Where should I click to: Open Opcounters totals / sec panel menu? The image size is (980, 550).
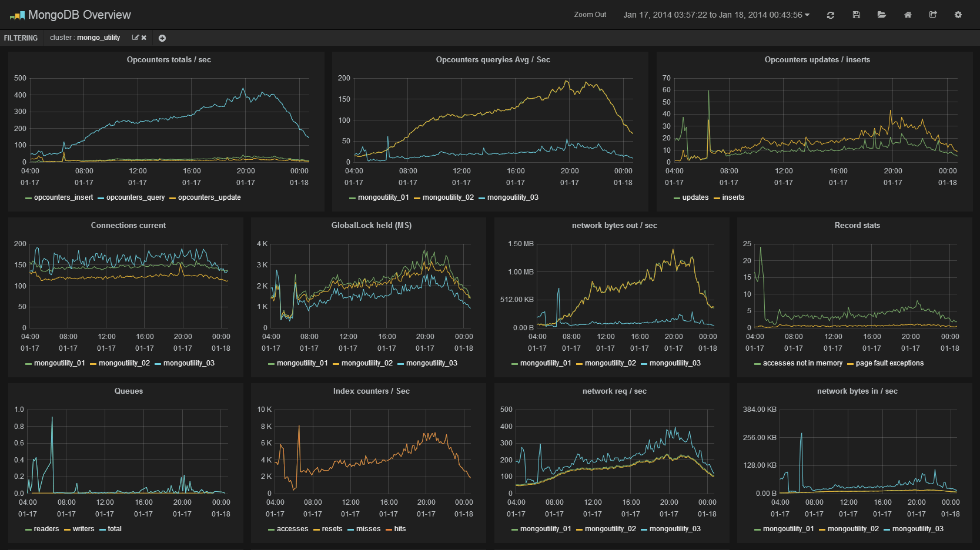coord(169,60)
